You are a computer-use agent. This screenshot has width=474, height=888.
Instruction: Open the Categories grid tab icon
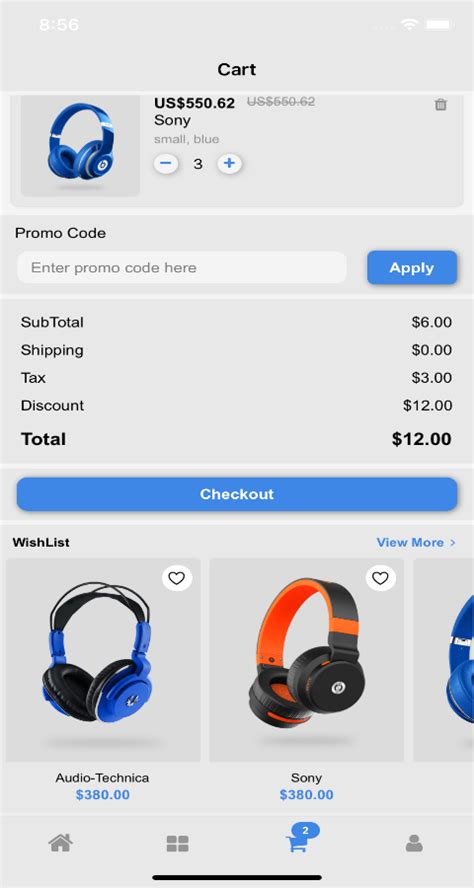[177, 844]
